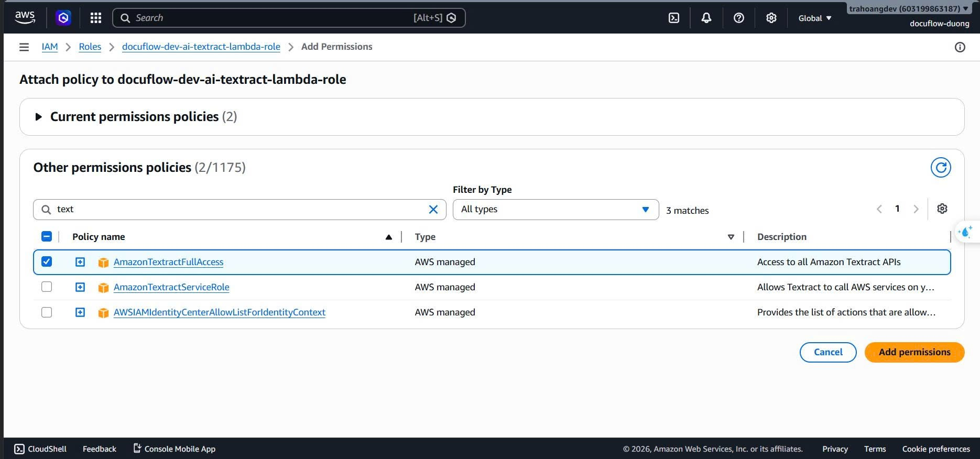Check AWSIAMIdentityCenterAllowListForIdentityContext checkbox
980x459 pixels.
(47, 312)
